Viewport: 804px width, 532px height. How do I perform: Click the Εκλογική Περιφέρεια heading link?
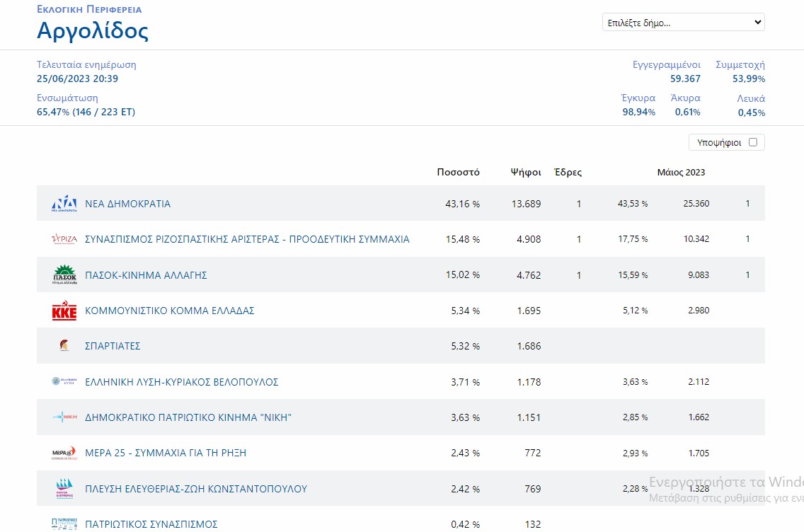click(x=89, y=10)
